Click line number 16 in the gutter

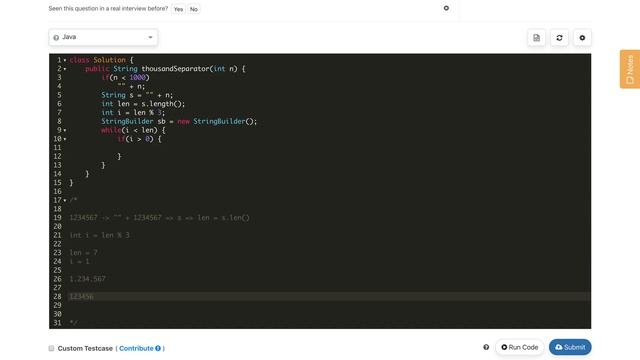58,191
